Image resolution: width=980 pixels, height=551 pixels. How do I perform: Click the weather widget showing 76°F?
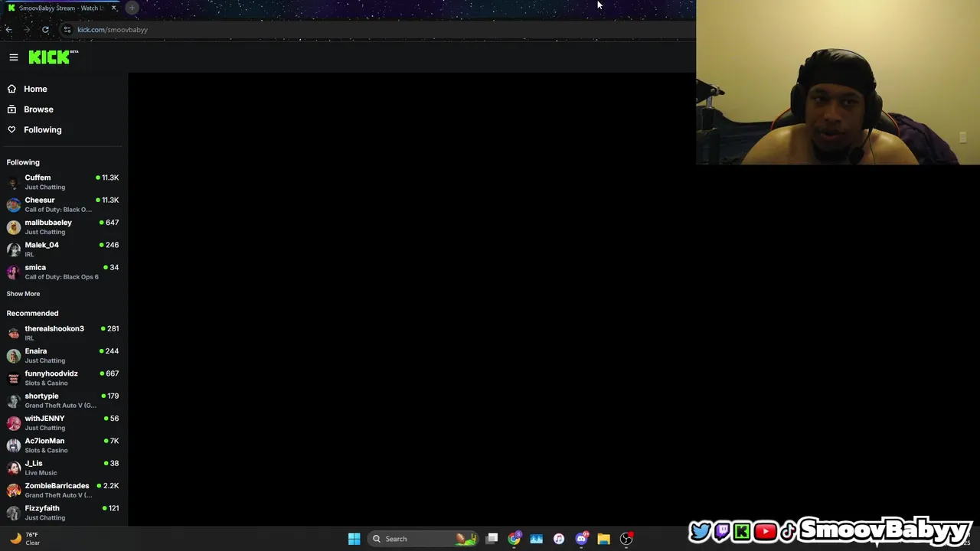pyautogui.click(x=24, y=539)
